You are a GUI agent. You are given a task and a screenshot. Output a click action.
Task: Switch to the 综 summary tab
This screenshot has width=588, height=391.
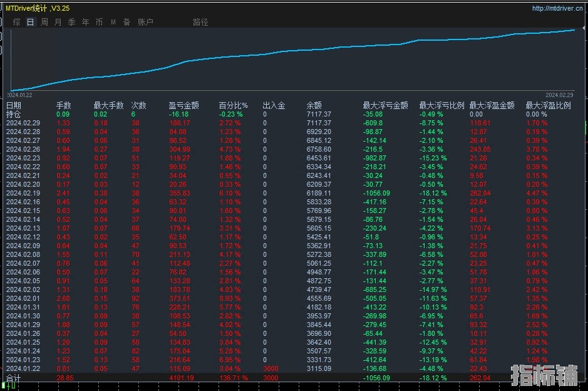pyautogui.click(x=16, y=22)
